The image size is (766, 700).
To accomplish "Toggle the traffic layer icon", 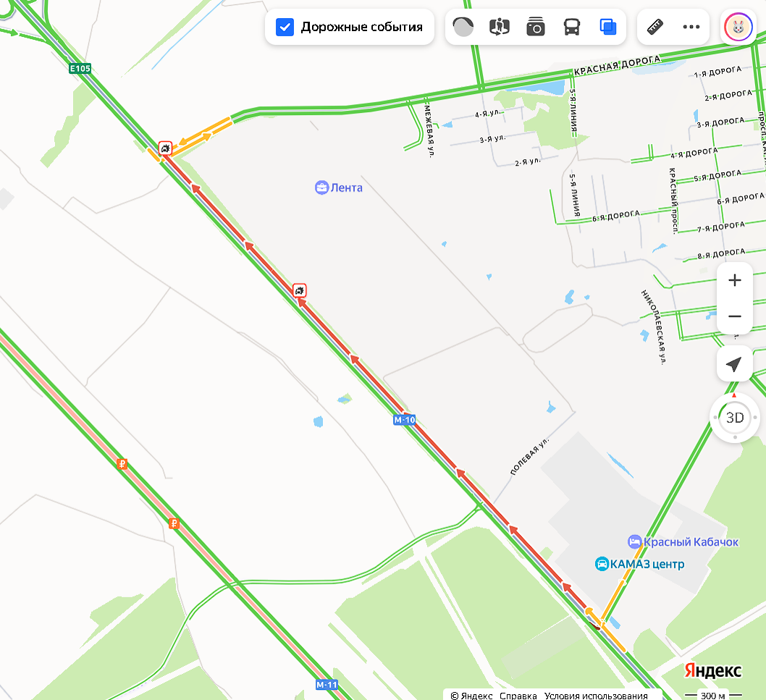I will [463, 27].
